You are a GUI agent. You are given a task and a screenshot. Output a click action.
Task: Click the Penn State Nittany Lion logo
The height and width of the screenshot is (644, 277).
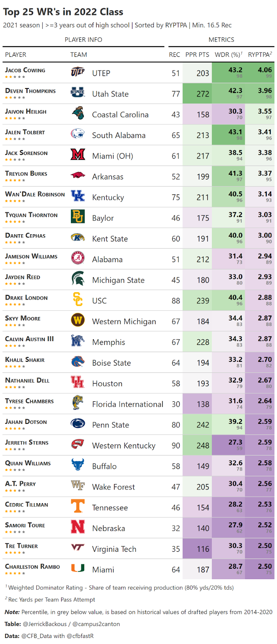click(78, 423)
